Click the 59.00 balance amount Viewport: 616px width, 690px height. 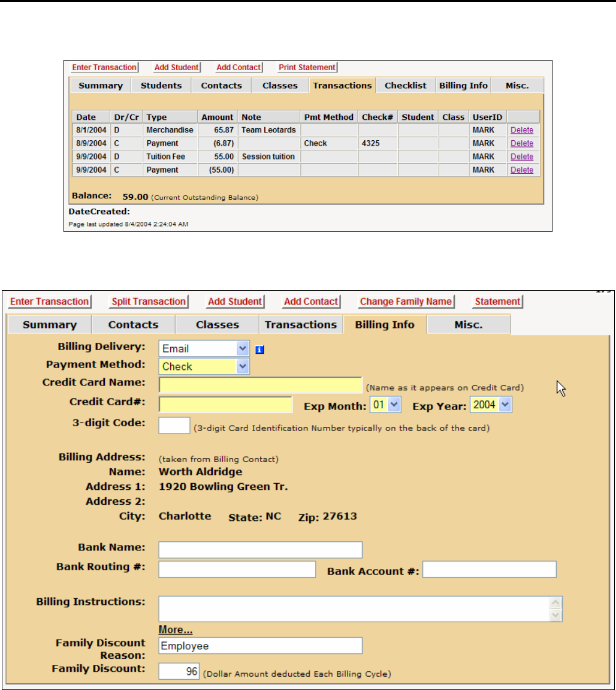point(135,197)
